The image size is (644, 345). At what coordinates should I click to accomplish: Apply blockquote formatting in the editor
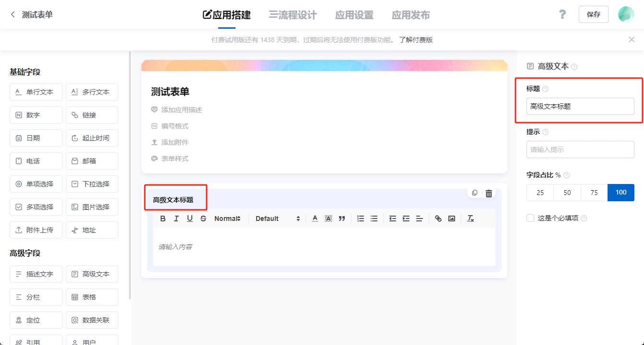coord(341,218)
